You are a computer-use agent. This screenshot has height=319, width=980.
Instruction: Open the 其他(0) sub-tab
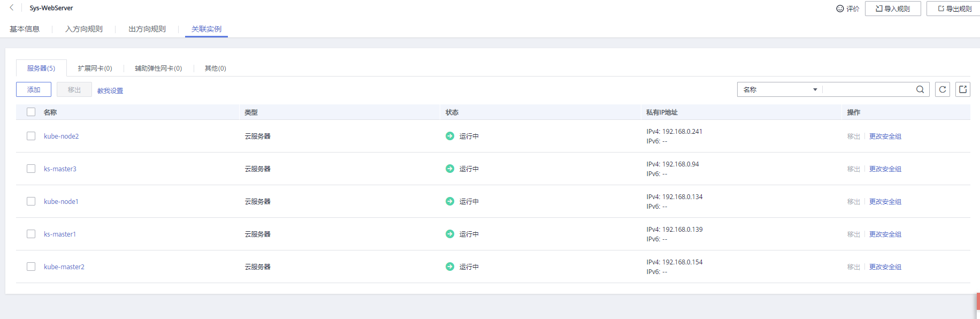pos(216,68)
